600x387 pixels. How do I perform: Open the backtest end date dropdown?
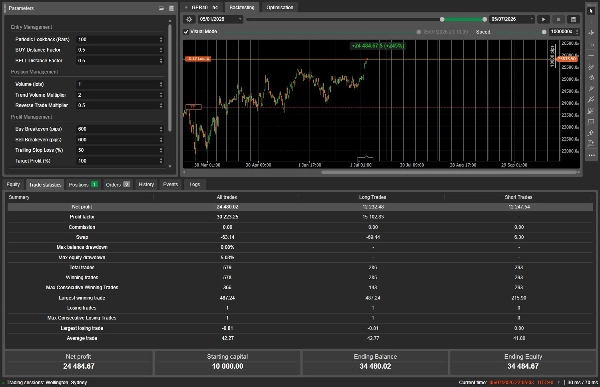pyautogui.click(x=531, y=19)
